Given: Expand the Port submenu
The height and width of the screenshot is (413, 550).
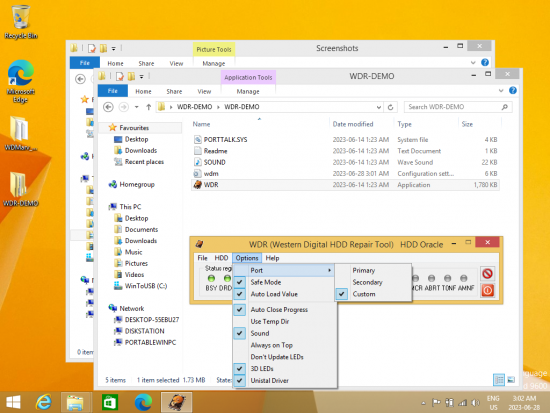Looking at the screenshot, I should 283,271.
